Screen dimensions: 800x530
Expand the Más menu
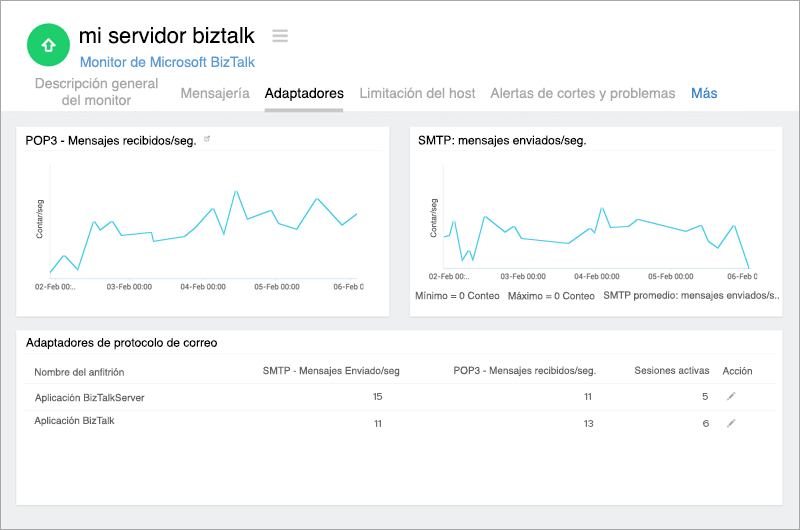click(704, 93)
